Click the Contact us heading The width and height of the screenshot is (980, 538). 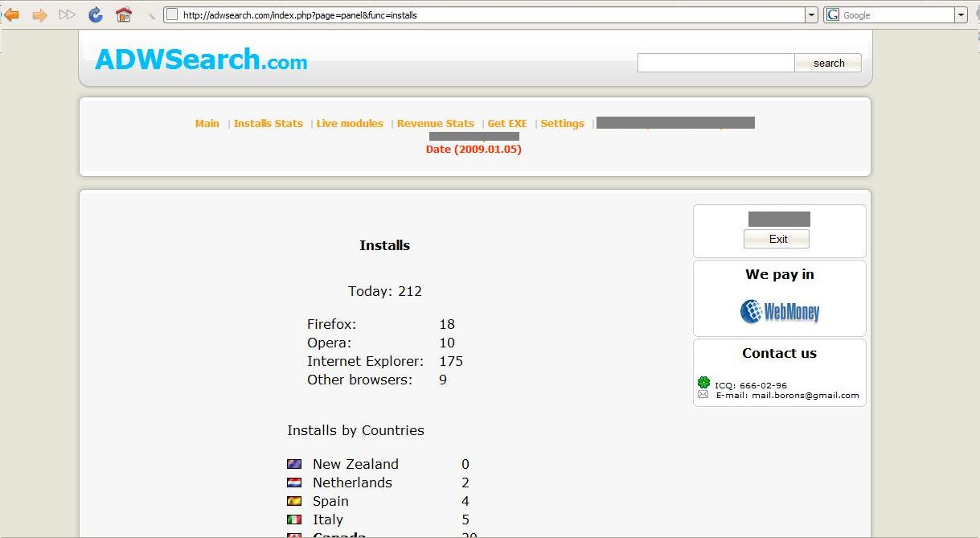click(779, 353)
